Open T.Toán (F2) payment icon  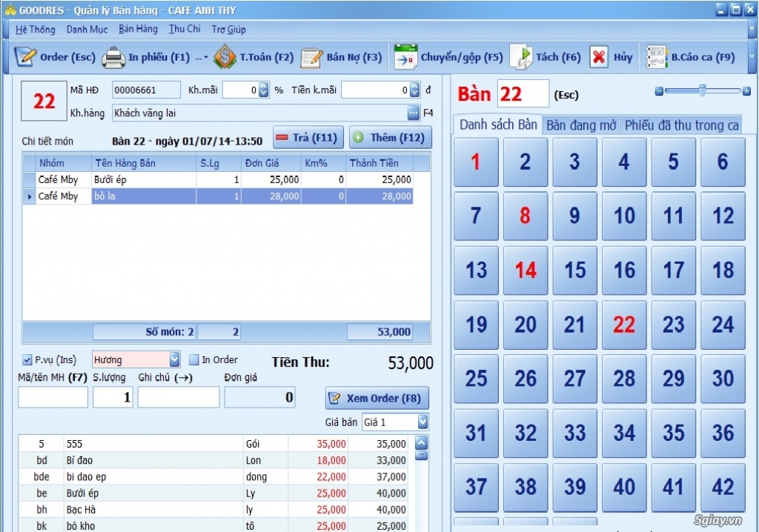(225, 57)
